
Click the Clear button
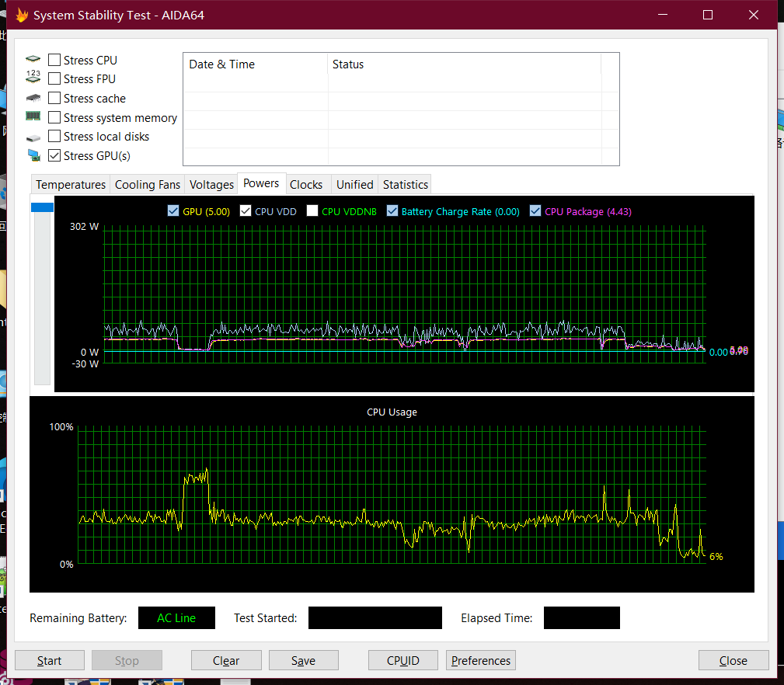(226, 660)
